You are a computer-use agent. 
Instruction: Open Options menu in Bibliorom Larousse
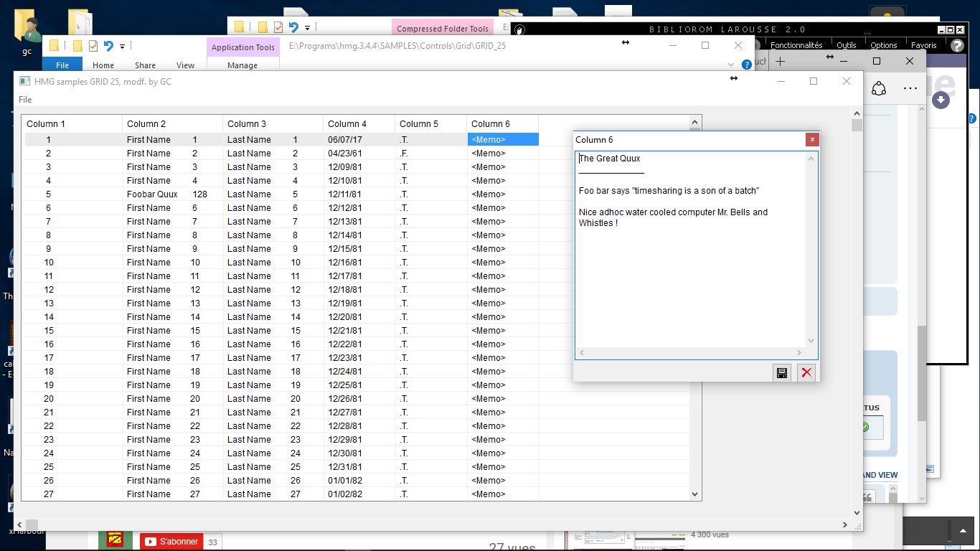click(x=884, y=45)
